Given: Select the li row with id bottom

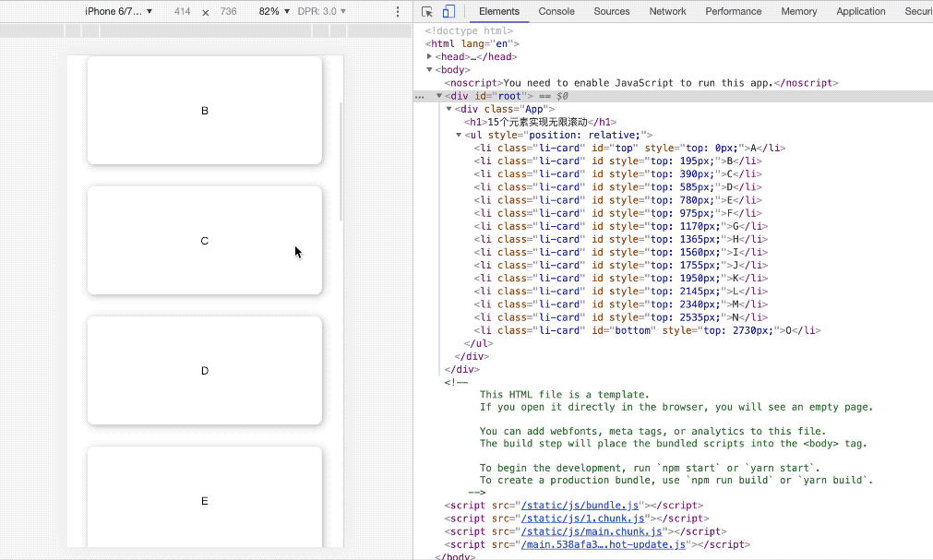Looking at the screenshot, I should [648, 331].
